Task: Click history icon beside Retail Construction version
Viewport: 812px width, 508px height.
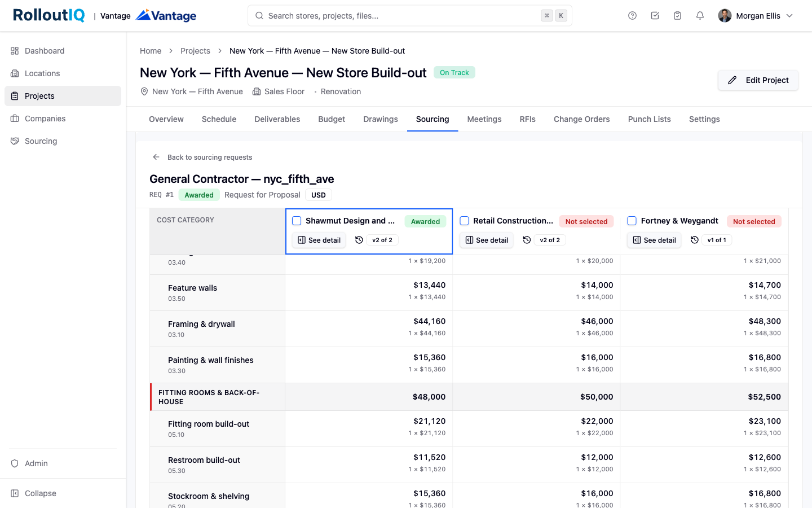Action: coord(527,240)
